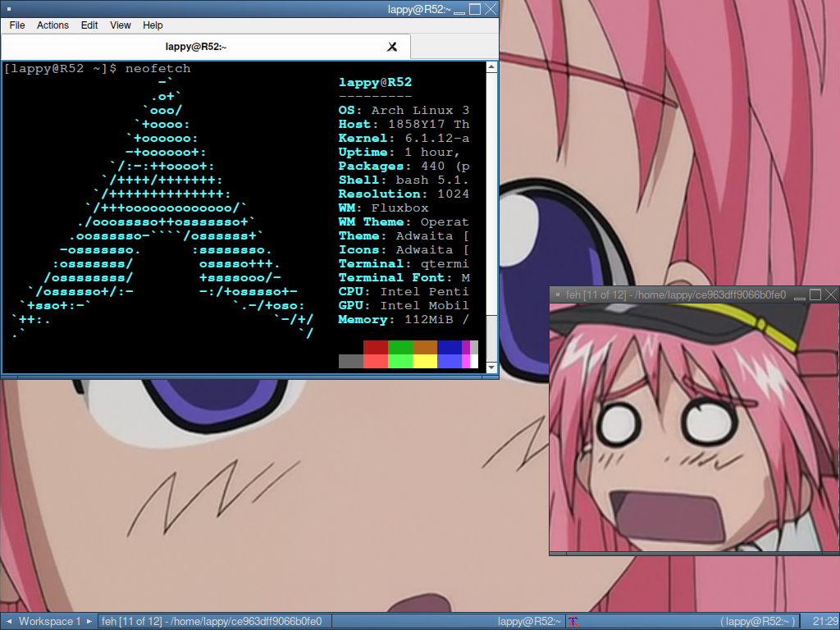Click the 'Kernel: 6.1.12' line
This screenshot has height=630, width=840.
pyautogui.click(x=404, y=138)
